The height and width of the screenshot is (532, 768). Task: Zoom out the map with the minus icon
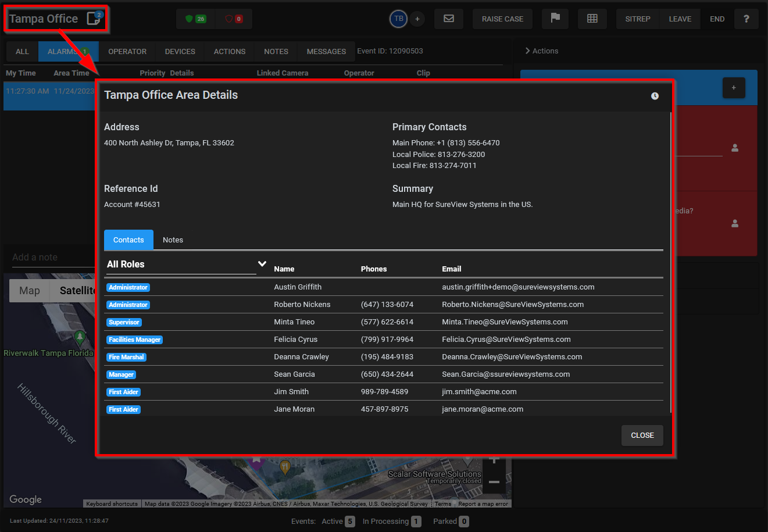pos(494,482)
